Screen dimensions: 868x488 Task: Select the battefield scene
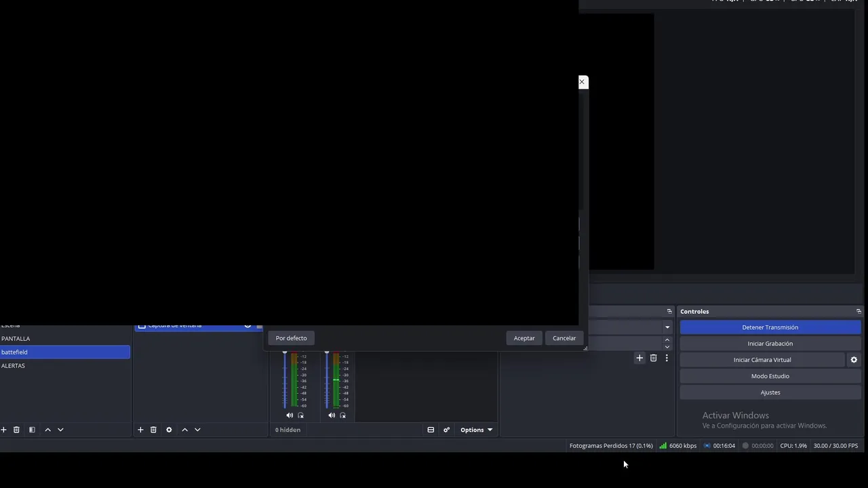[65, 352]
